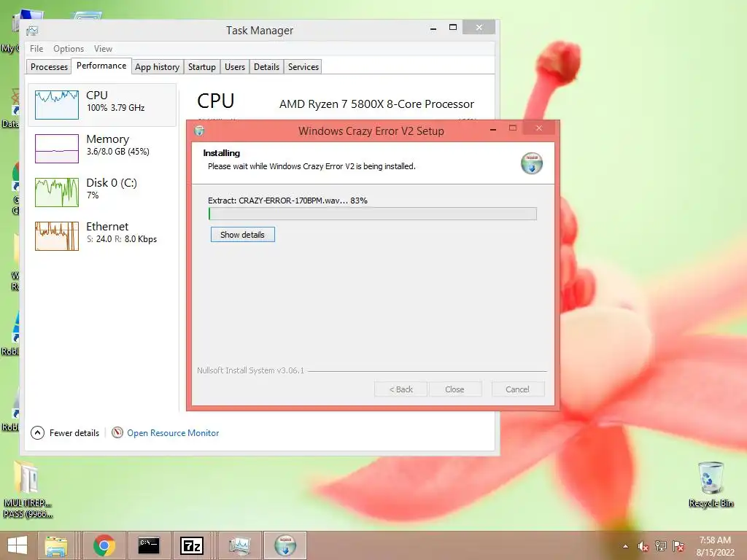Screen dimensions: 747x560
Task: Click Cancel in the Setup dialog
Action: [x=517, y=389]
